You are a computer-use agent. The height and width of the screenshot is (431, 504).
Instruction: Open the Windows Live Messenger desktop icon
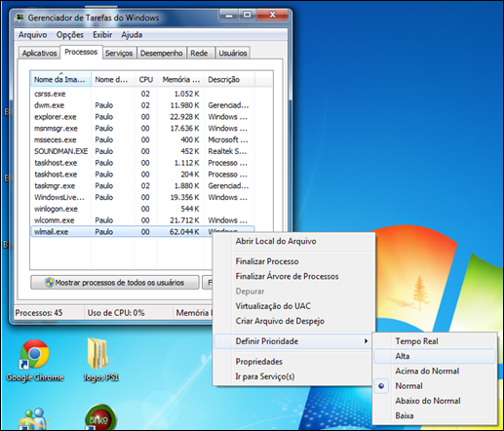pyautogui.click(x=33, y=418)
